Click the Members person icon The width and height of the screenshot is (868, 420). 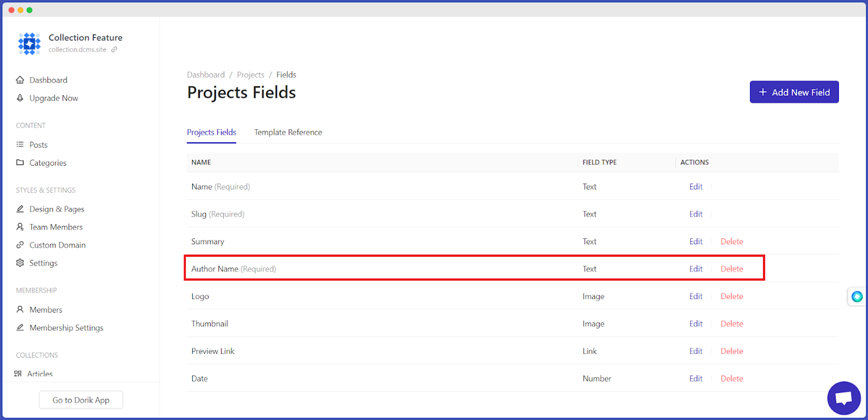[x=20, y=309]
